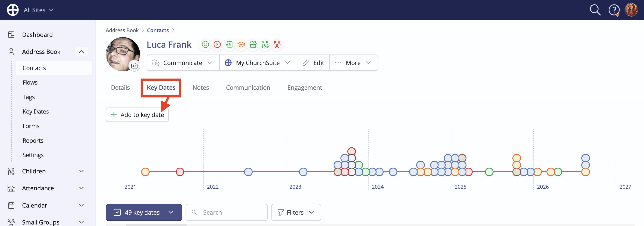The height and width of the screenshot is (226, 644).
Task: Click the camera icon on profile photo
Action: tap(134, 66)
